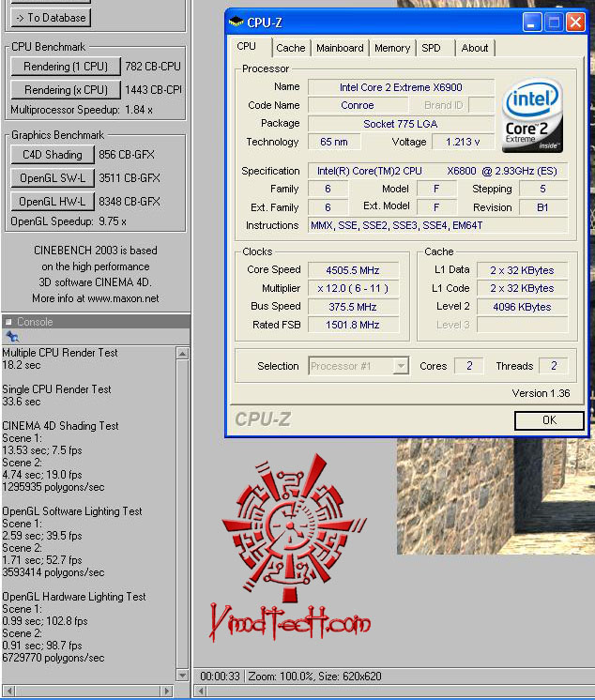Image resolution: width=595 pixels, height=700 pixels.
Task: Click the Instructions field MMX, SSE list
Action: click(437, 225)
